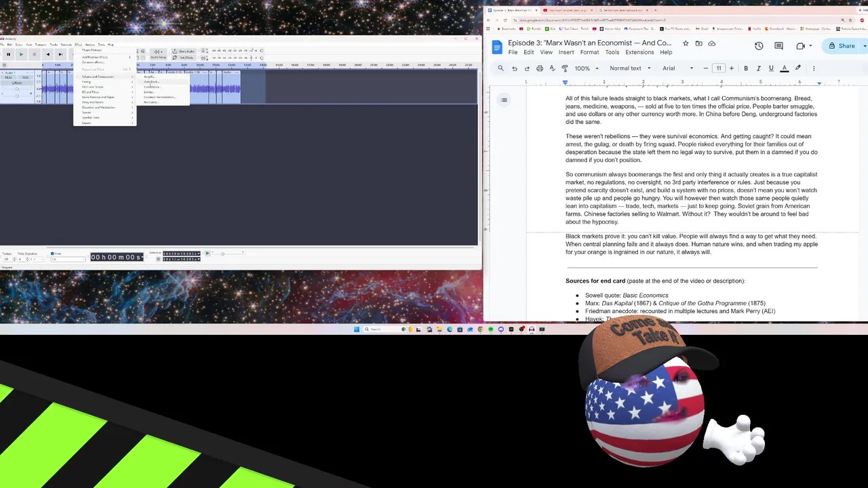Click Add Realtime Effects menu entry
The image size is (868, 488).
click(x=105, y=57)
